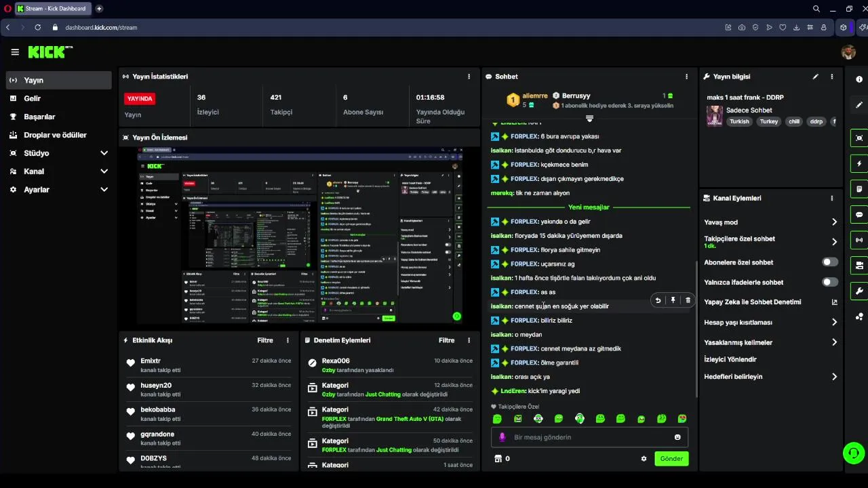
Task: Open browser search icon in title bar
Action: point(816,9)
